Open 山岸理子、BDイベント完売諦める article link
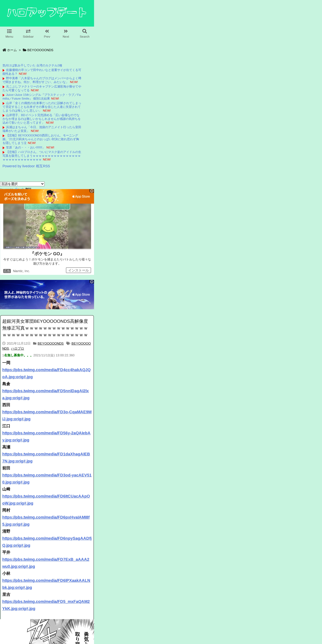 41,119
